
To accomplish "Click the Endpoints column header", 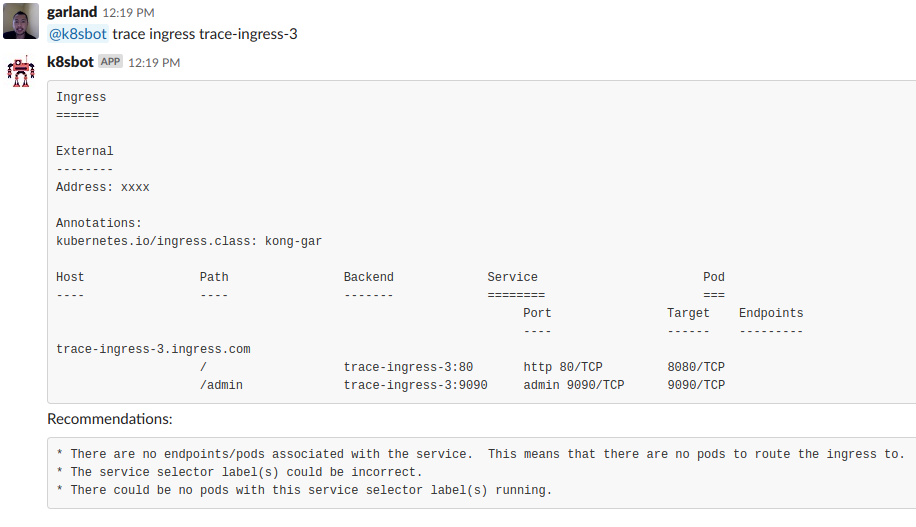I will point(771,313).
